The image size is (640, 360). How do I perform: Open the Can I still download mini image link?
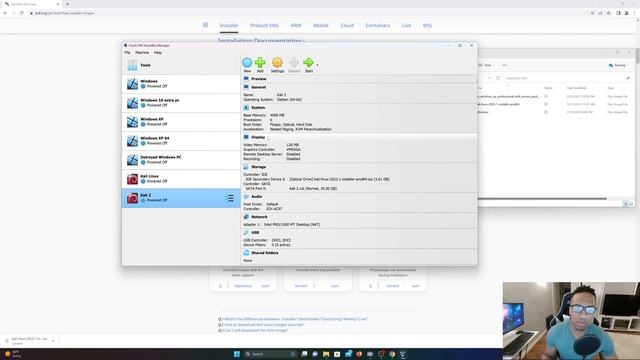(255, 331)
